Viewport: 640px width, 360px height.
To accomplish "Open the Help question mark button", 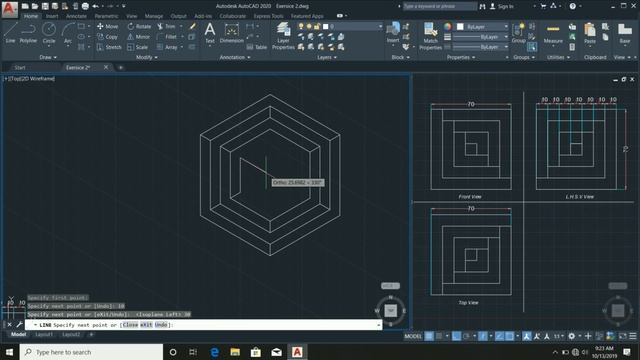I will pyautogui.click(x=573, y=6).
